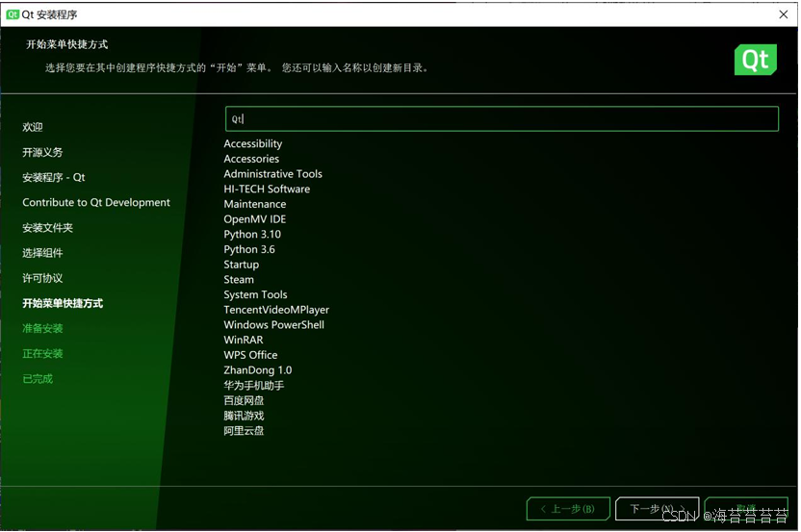Click the 开源义务 step in the sidebar

pos(42,152)
